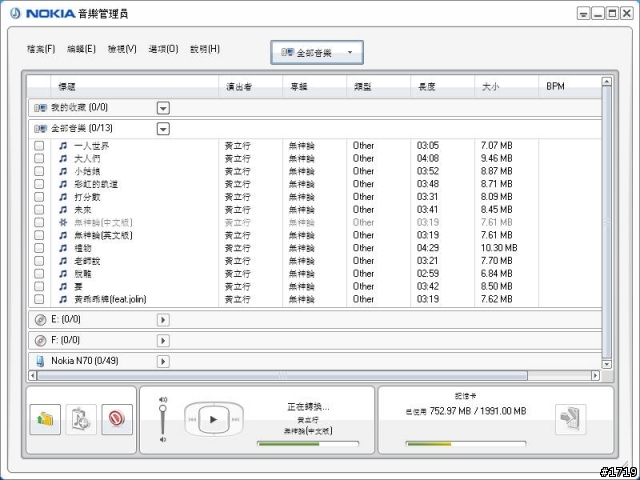Click the previous track button
The height and width of the screenshot is (480, 640).
pos(192,419)
